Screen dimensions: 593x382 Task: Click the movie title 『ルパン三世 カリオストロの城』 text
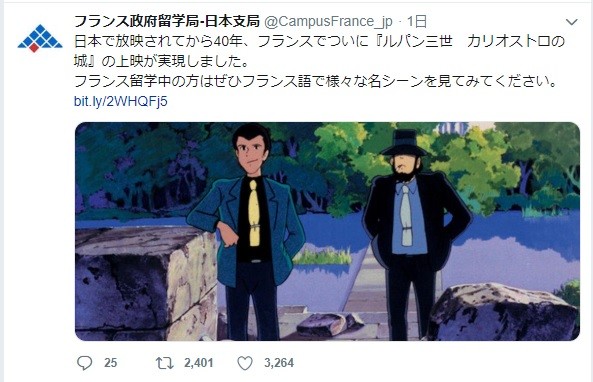click(320, 51)
